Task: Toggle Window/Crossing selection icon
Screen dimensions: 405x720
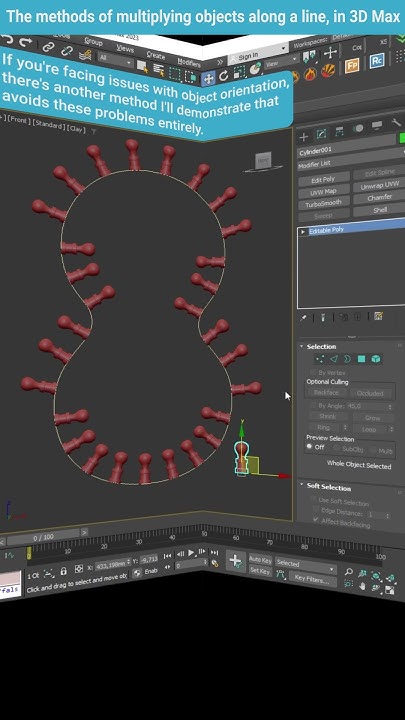Action: pos(190,76)
